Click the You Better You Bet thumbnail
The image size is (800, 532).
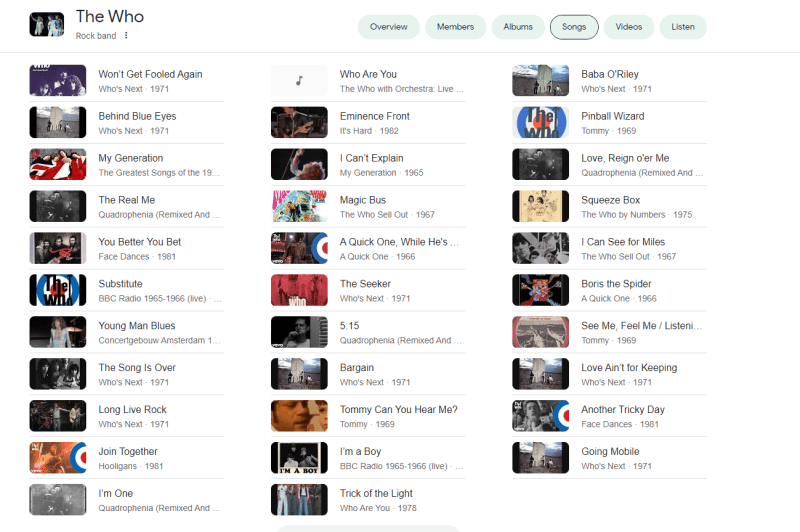(58, 248)
